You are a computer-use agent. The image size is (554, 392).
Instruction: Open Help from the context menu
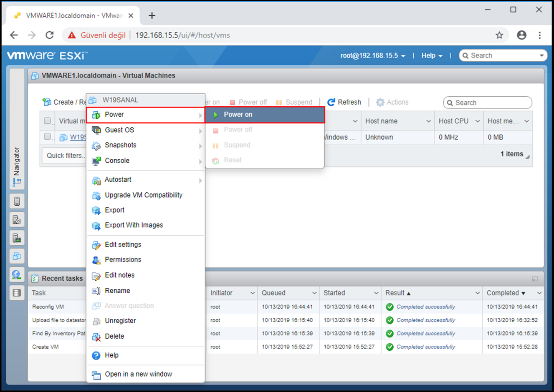pos(145,355)
